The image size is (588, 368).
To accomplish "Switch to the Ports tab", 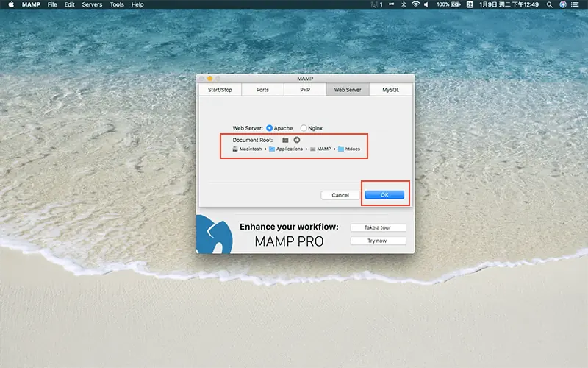I will 262,90.
